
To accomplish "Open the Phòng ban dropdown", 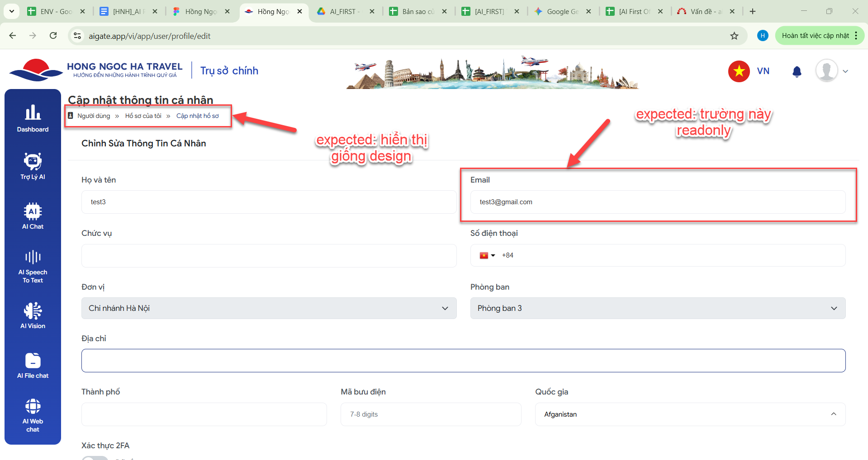I will click(x=657, y=308).
